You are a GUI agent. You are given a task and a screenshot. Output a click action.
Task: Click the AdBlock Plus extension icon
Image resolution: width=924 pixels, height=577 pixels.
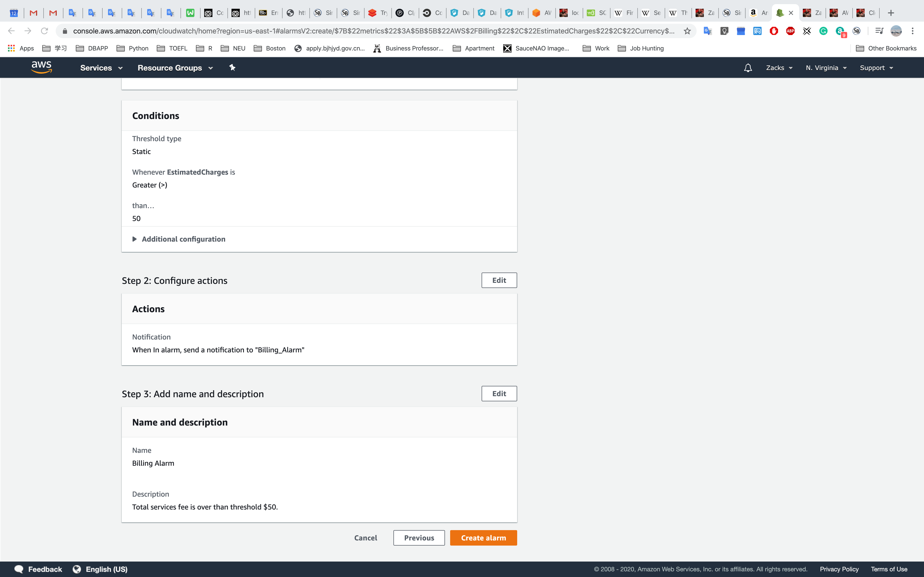[790, 31]
